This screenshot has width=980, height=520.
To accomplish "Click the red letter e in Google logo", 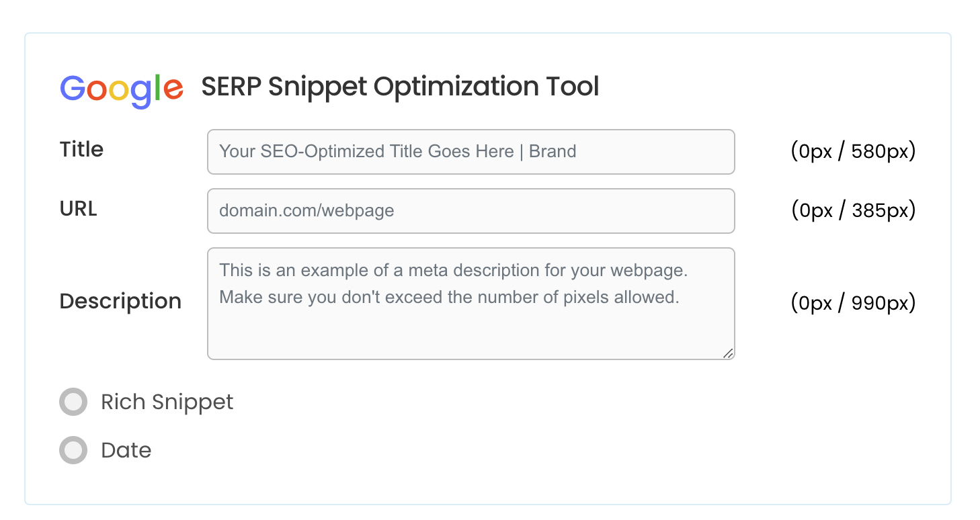I will click(175, 89).
